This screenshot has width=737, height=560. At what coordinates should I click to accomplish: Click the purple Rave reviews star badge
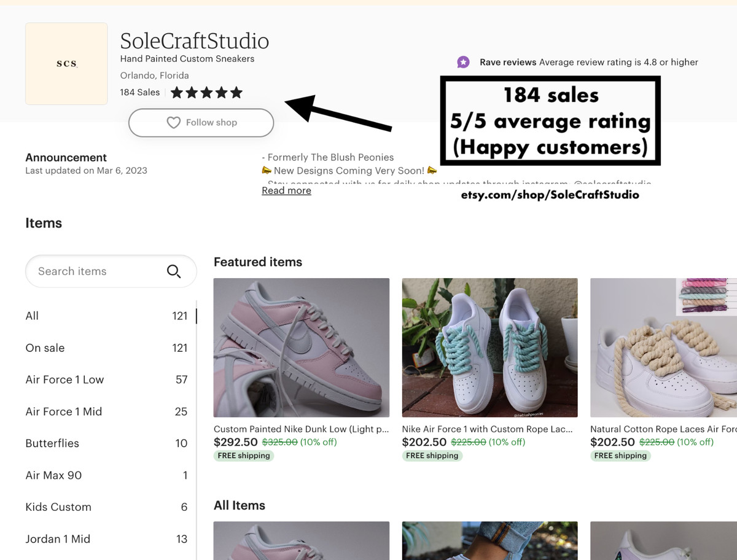(x=464, y=62)
